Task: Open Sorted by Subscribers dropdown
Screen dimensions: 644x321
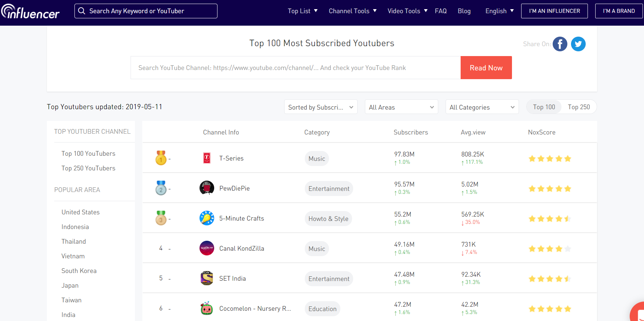Action: coord(321,107)
